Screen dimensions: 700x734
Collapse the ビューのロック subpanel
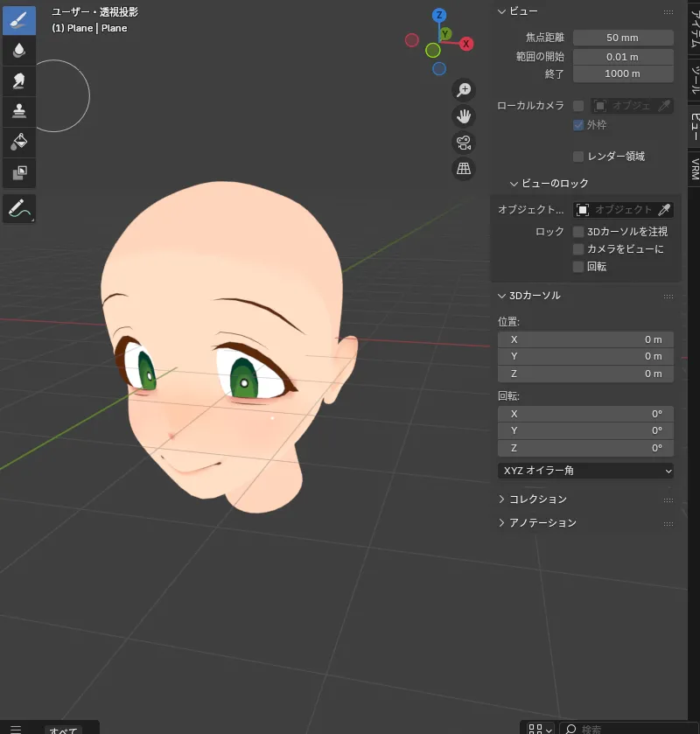(x=514, y=184)
